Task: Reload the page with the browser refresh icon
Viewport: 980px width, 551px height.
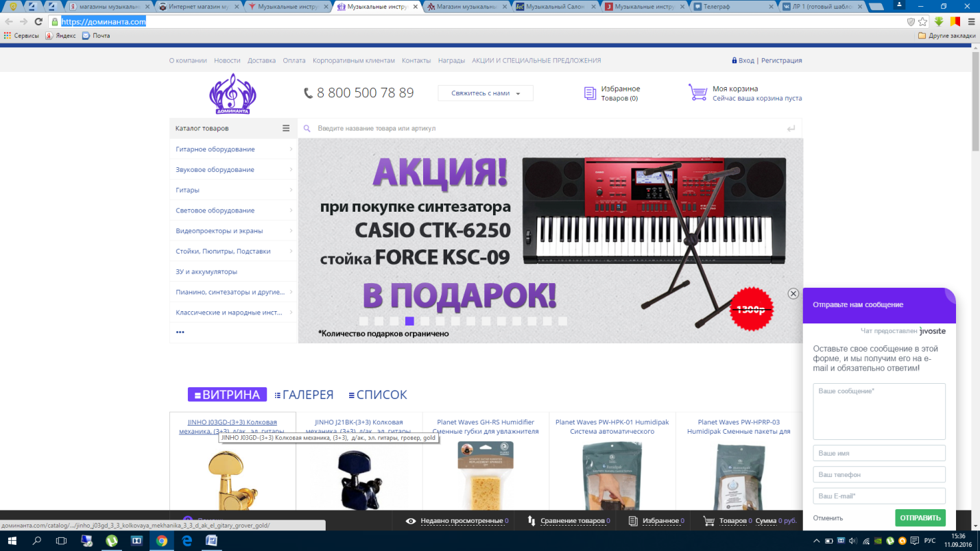Action: 38,21
